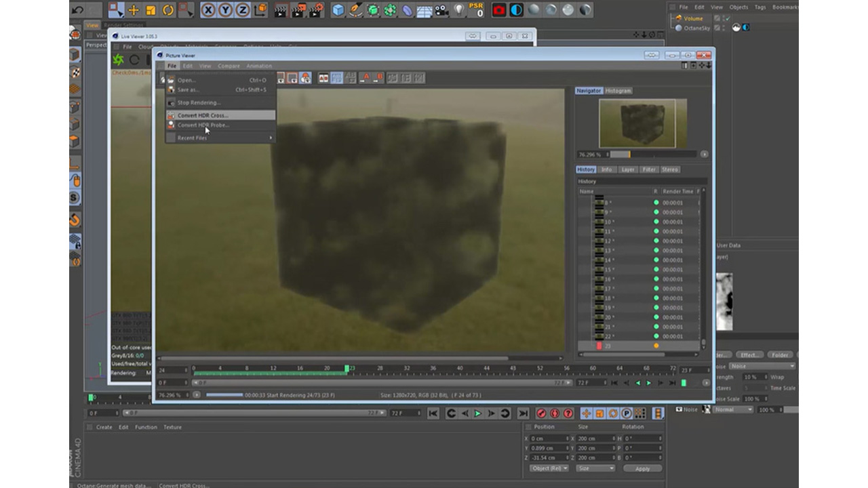Select the Live Selection tool
Image resolution: width=868 pixels, height=488 pixels.
tap(116, 9)
